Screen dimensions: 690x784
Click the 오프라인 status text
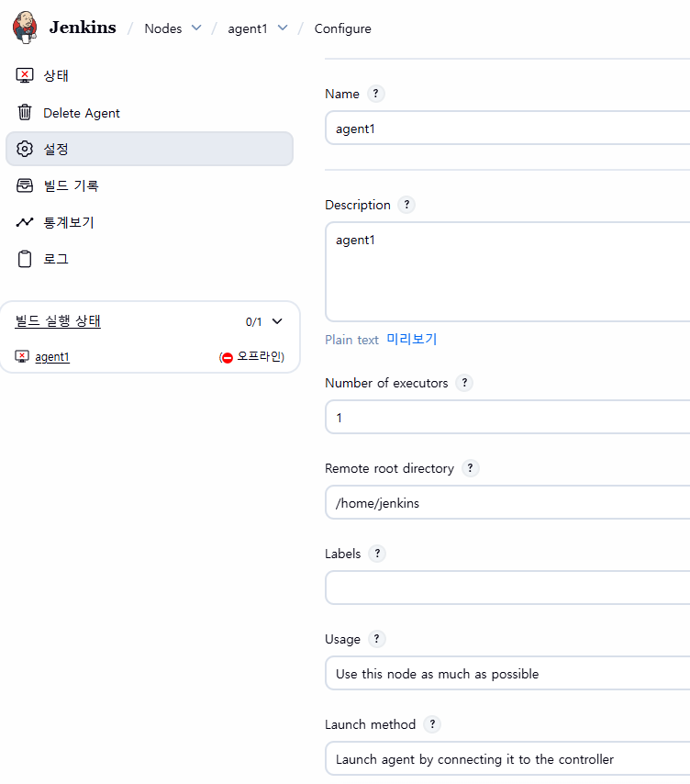[x=259, y=356]
